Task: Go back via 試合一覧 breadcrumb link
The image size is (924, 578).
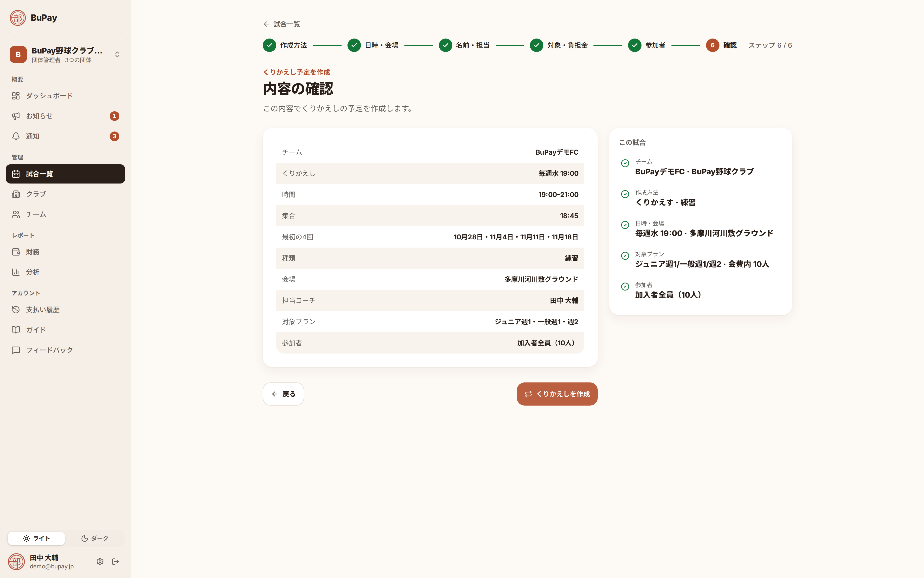Action: click(x=282, y=24)
